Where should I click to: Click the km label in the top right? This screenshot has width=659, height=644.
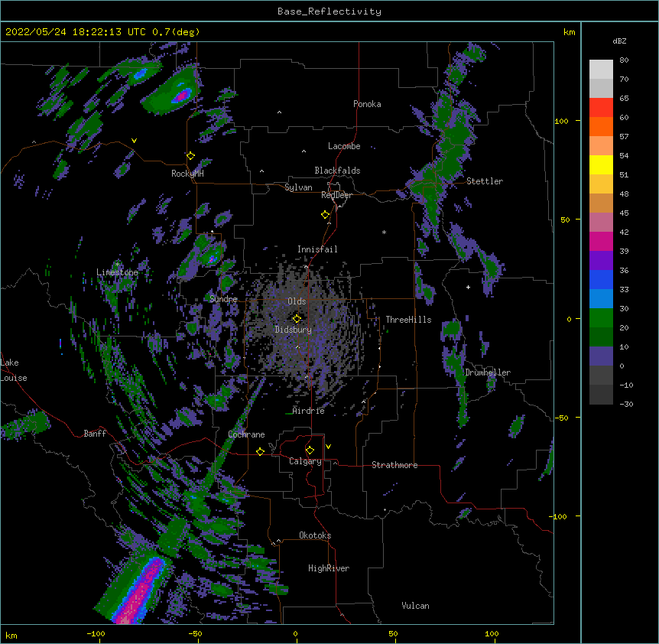(x=569, y=32)
